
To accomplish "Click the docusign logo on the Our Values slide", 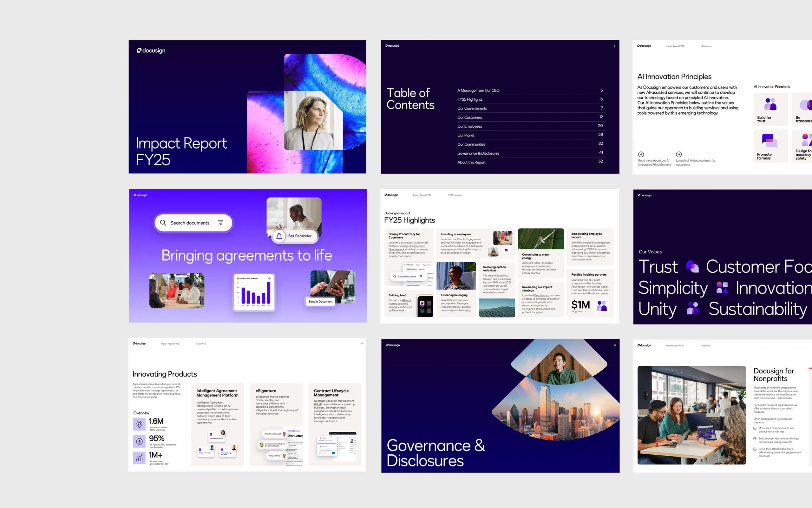I will pos(645,195).
